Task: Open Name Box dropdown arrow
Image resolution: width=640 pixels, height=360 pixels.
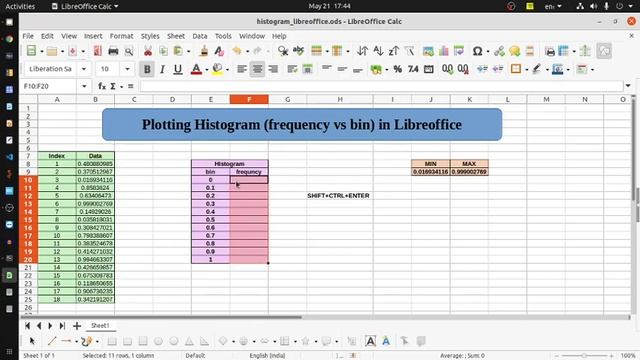Action: pos(84,86)
